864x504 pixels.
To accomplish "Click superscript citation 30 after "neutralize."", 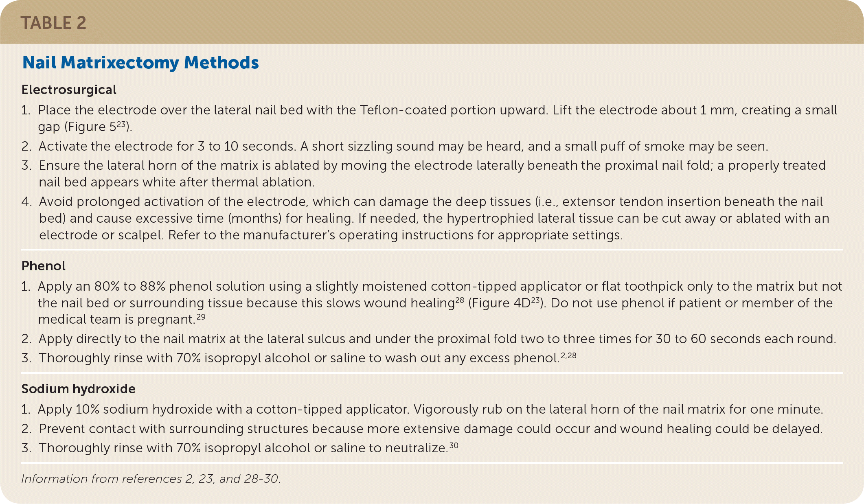I will (x=454, y=445).
